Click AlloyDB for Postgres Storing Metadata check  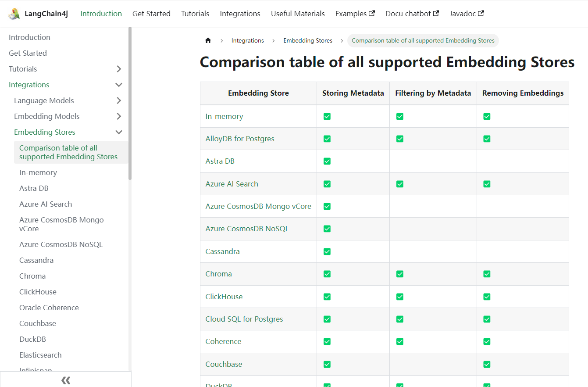tap(327, 139)
